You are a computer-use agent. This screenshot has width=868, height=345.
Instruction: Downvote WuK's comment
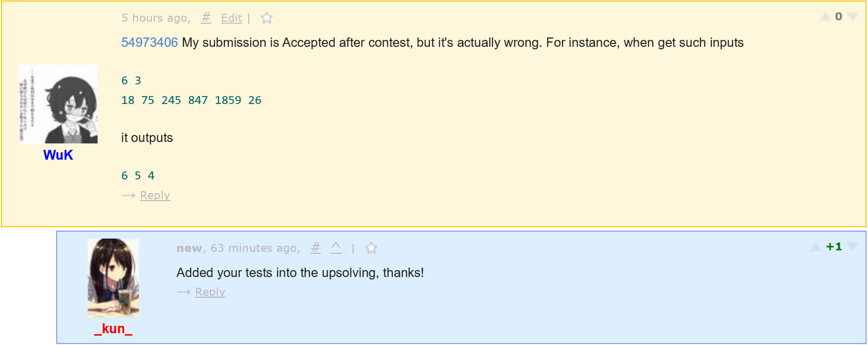(853, 17)
